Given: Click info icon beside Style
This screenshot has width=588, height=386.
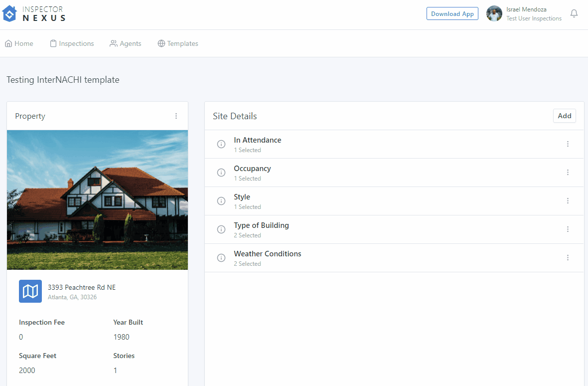Looking at the screenshot, I should (x=221, y=201).
